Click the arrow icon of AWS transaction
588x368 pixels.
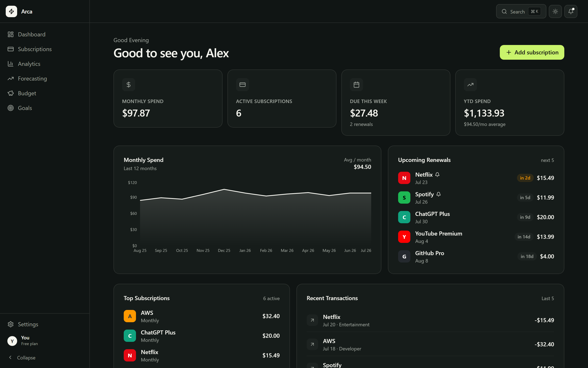312,344
